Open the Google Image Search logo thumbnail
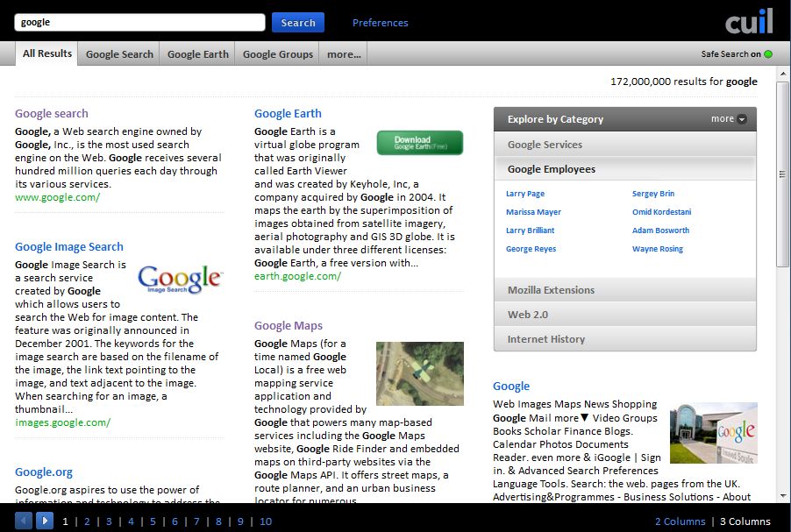The image size is (791, 532). tap(180, 279)
